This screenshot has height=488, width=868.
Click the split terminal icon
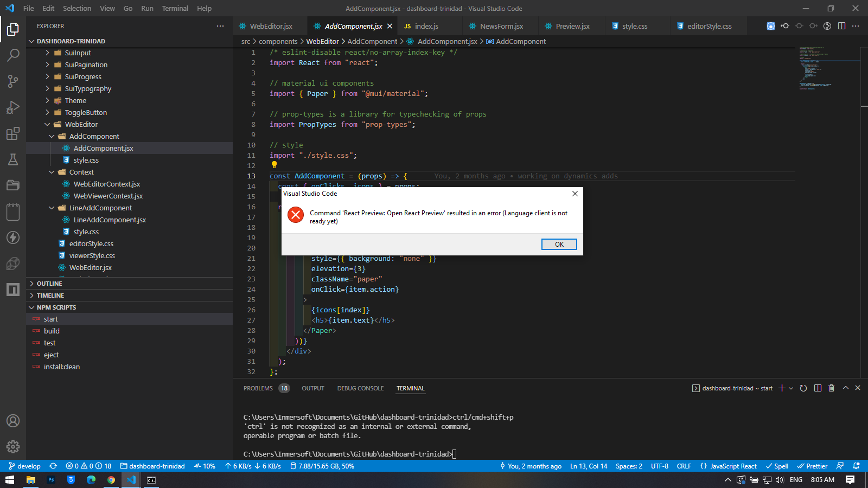(818, 388)
